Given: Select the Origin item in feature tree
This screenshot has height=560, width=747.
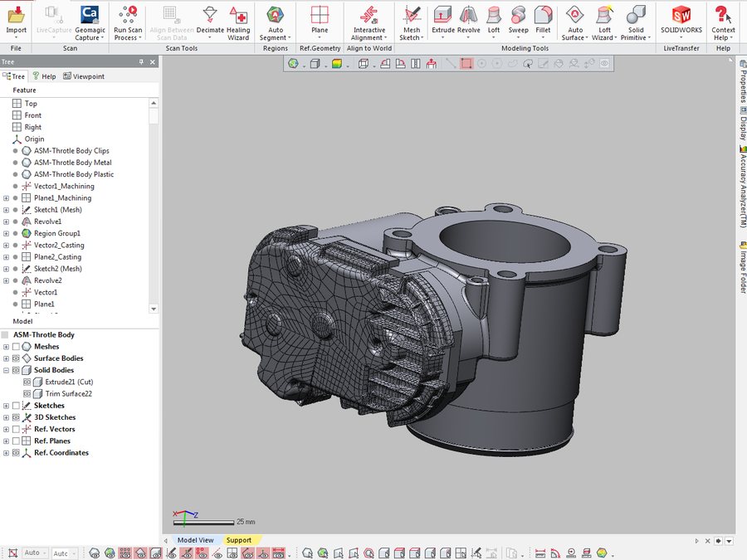Looking at the screenshot, I should (34, 139).
